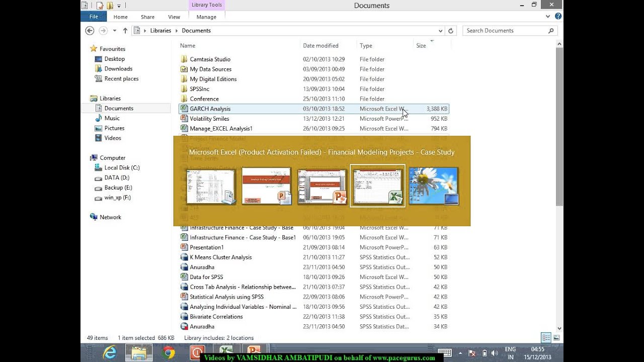The image size is (644, 362).
Task: Open Explorer Help icon
Action: point(558,17)
